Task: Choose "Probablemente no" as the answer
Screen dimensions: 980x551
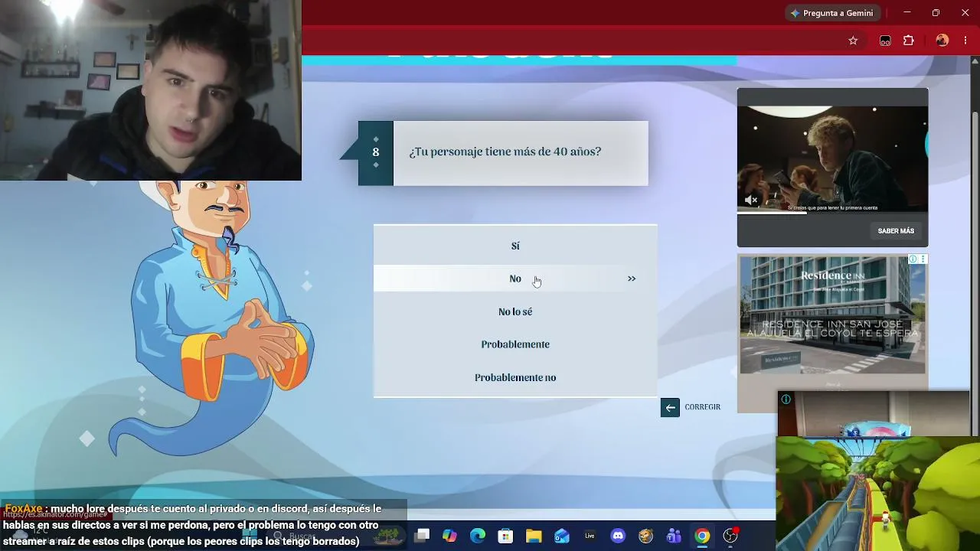Action: point(515,377)
